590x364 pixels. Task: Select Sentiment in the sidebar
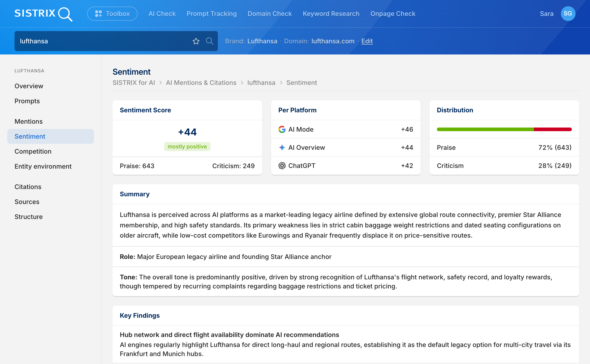(x=51, y=137)
